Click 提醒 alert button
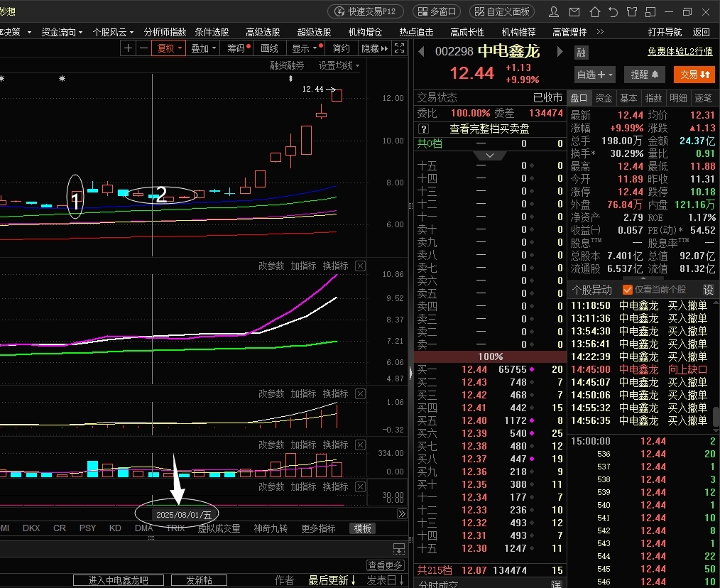 (644, 75)
